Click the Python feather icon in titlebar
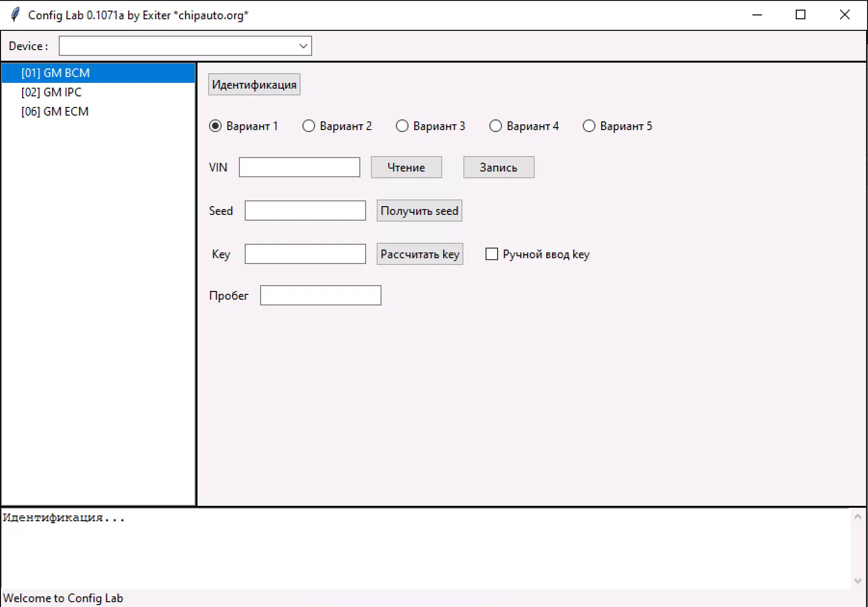The height and width of the screenshot is (607, 868). [14, 14]
